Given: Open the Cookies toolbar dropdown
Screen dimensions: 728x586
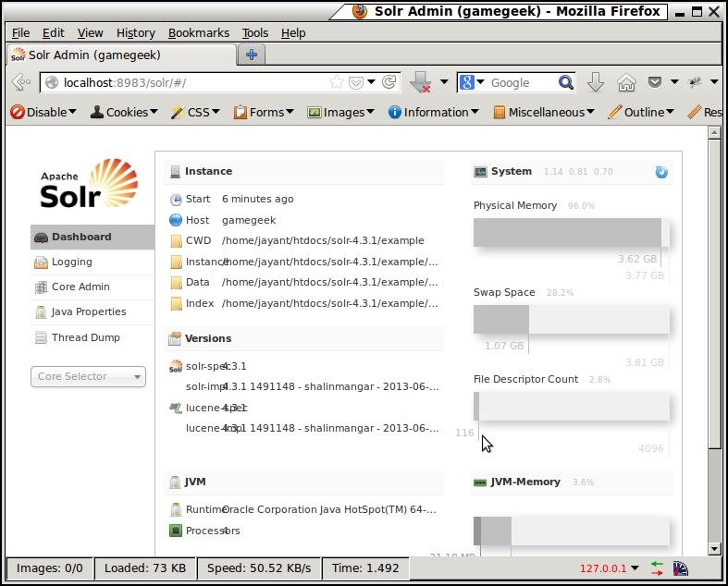Looking at the screenshot, I should [x=124, y=112].
